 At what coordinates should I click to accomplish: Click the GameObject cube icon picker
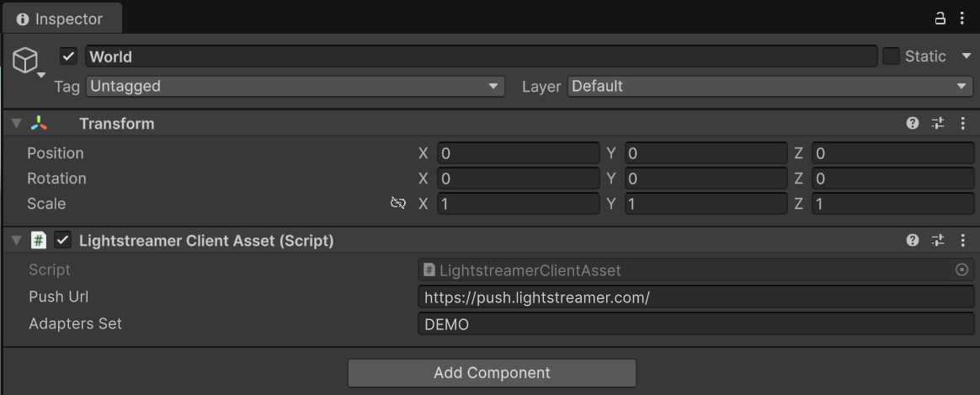coord(26,60)
